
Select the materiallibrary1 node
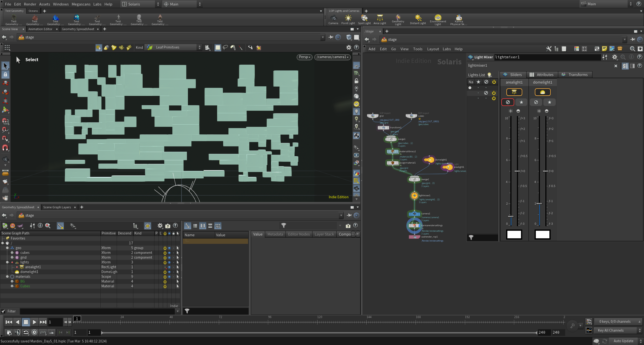[x=393, y=151]
